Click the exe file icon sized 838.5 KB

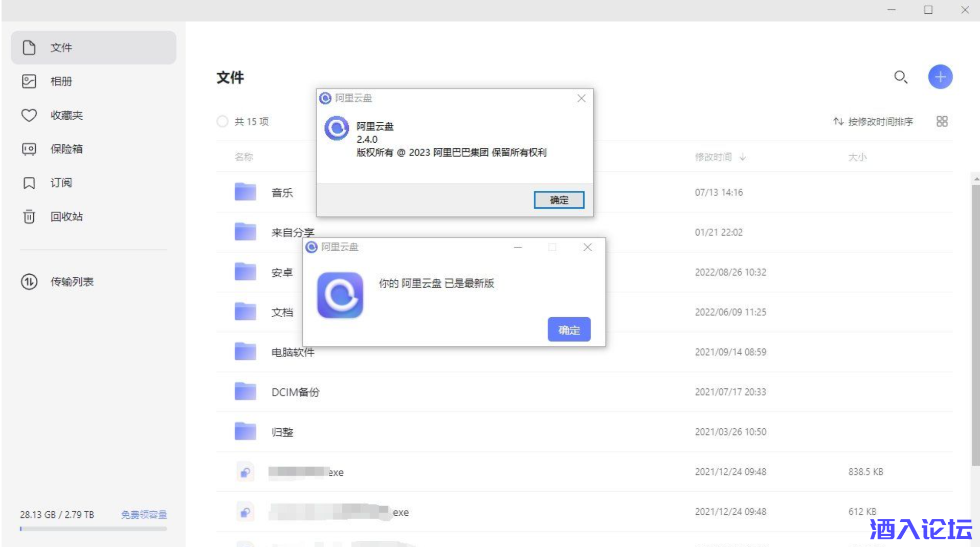[245, 472]
